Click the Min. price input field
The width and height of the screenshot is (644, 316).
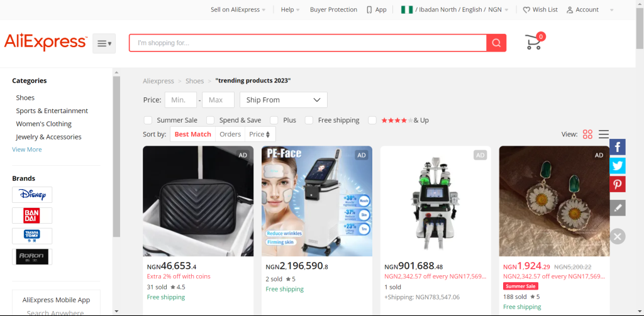tap(180, 100)
